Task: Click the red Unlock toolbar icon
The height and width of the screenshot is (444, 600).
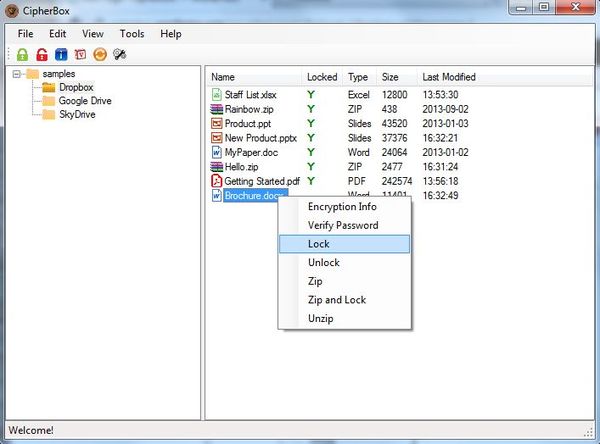Action: coord(42,54)
